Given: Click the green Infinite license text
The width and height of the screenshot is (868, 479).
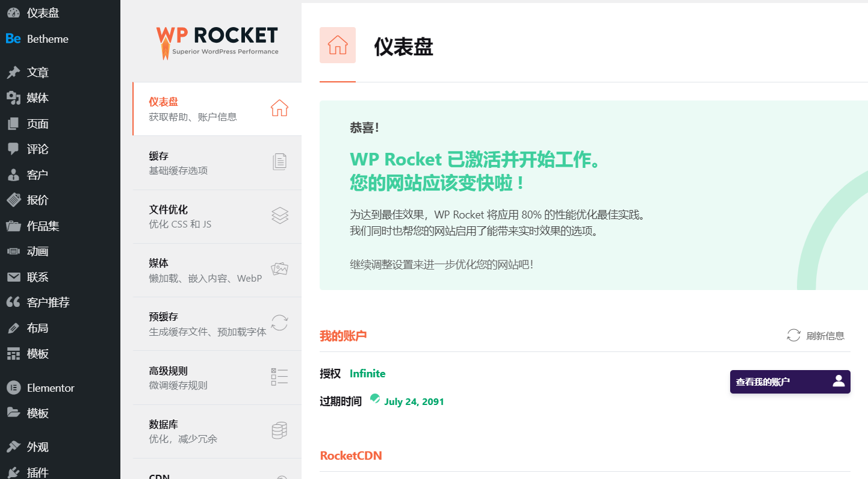Looking at the screenshot, I should (367, 374).
